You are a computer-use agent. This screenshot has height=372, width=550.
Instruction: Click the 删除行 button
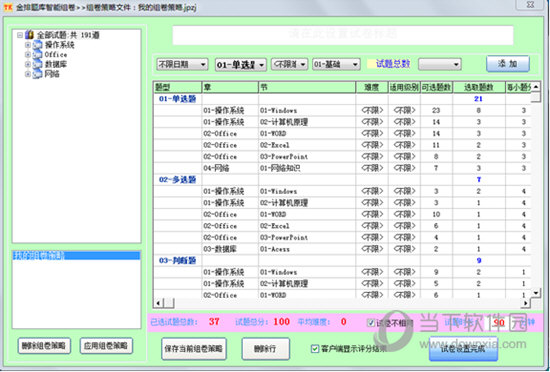[x=266, y=349]
